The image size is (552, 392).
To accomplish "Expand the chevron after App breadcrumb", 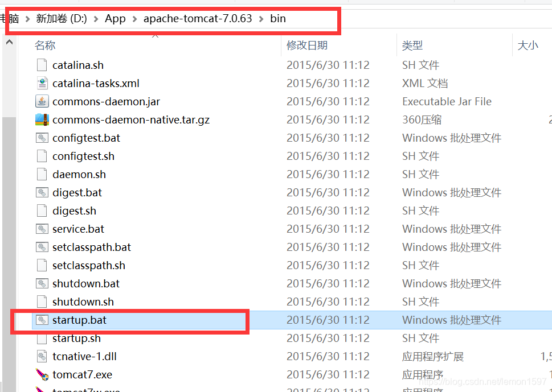I will tap(134, 19).
